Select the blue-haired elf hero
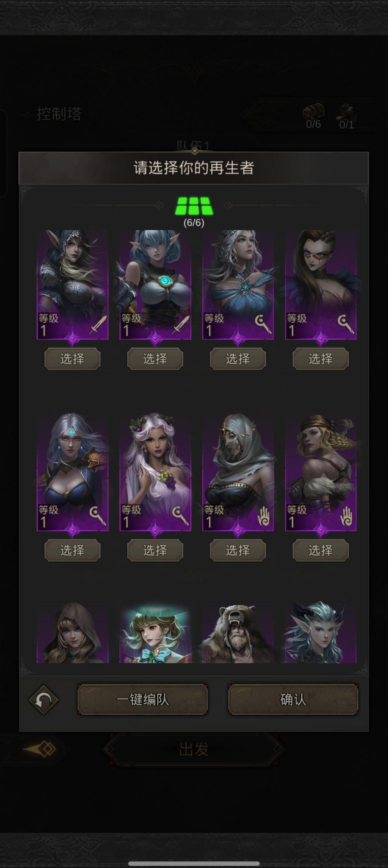 [x=155, y=359]
